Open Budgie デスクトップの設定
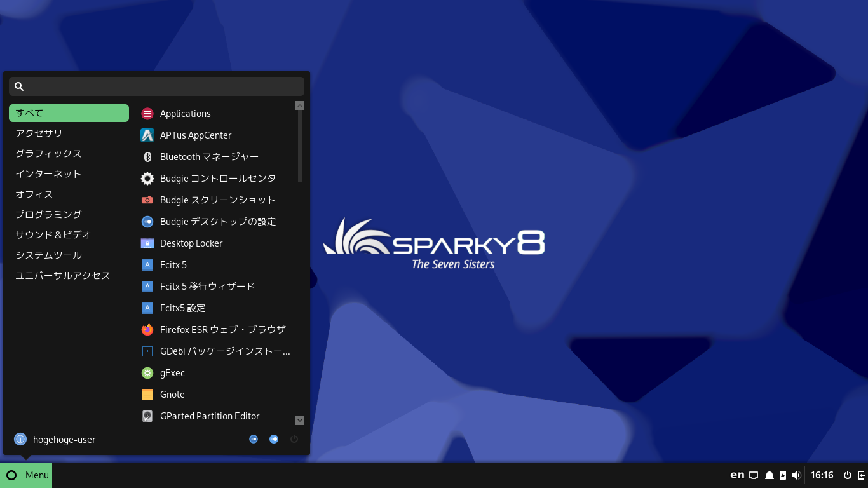This screenshot has height=488, width=868. point(215,222)
